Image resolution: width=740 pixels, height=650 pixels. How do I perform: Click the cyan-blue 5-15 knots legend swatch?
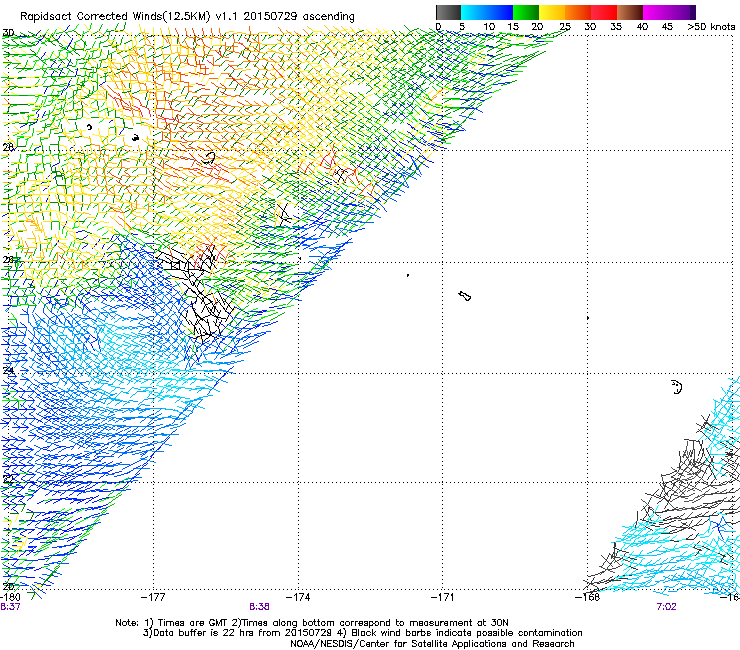487,12
